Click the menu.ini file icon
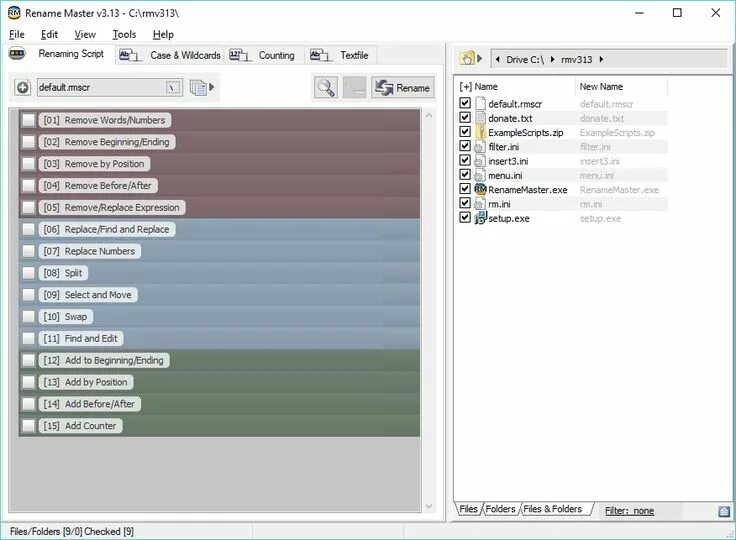Viewport: 736px width, 540px height. click(480, 175)
